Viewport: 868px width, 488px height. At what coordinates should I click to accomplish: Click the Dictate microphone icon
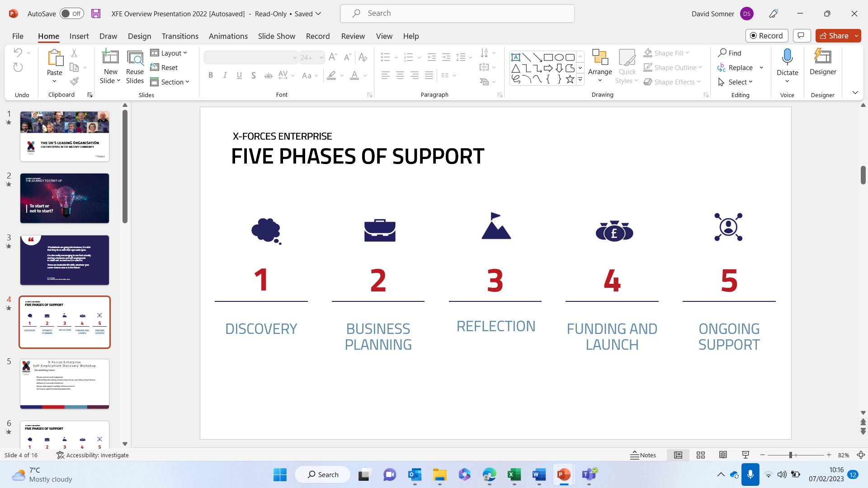coord(787,57)
